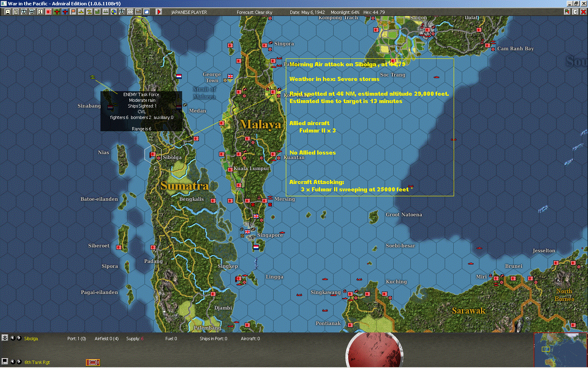The width and height of the screenshot is (588, 368).
Task: Click the Dutch flag base icon north of Medan
Action: click(x=179, y=76)
